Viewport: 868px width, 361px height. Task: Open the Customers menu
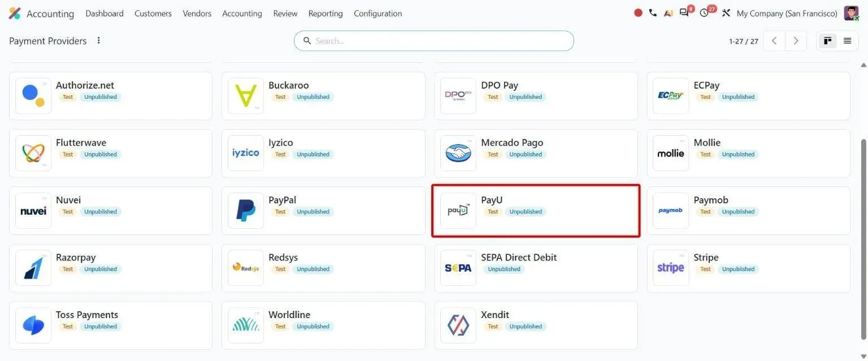tap(153, 13)
